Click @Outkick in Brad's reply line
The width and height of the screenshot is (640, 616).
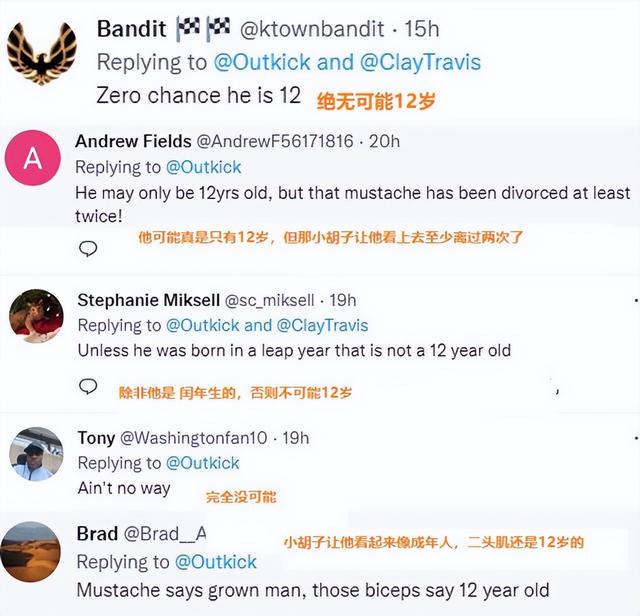[x=216, y=562]
